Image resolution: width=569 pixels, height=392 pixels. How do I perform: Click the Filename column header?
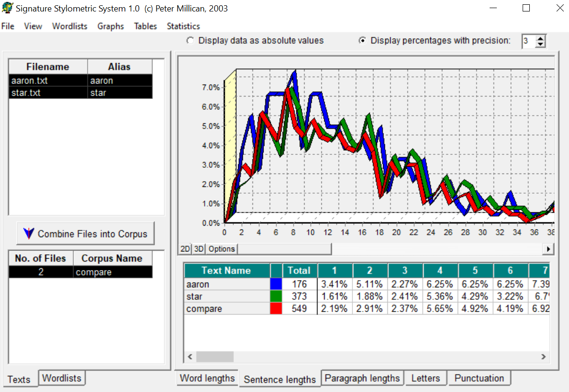[48, 67]
